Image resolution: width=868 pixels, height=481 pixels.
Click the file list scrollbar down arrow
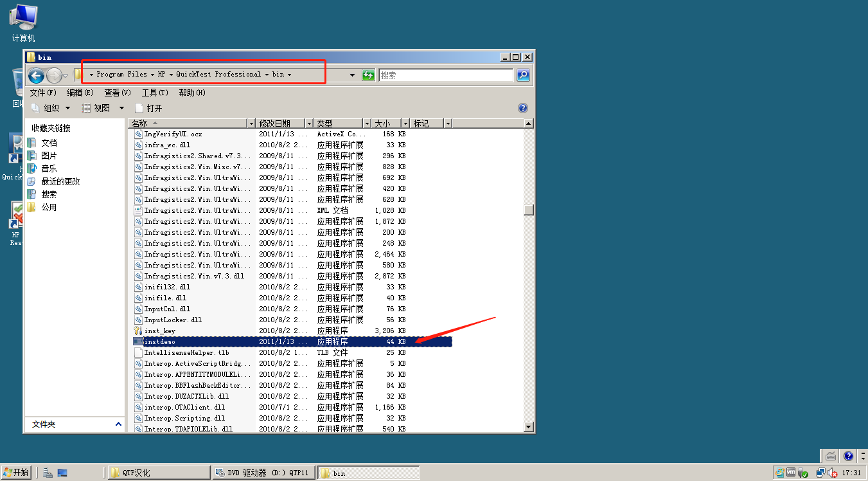(x=529, y=426)
